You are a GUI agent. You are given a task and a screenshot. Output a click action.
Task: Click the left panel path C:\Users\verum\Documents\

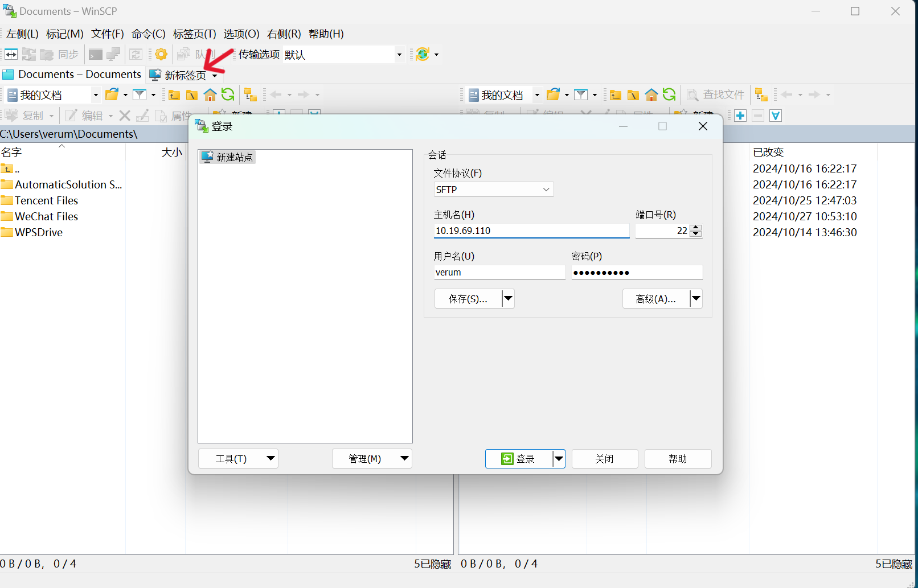(x=69, y=134)
